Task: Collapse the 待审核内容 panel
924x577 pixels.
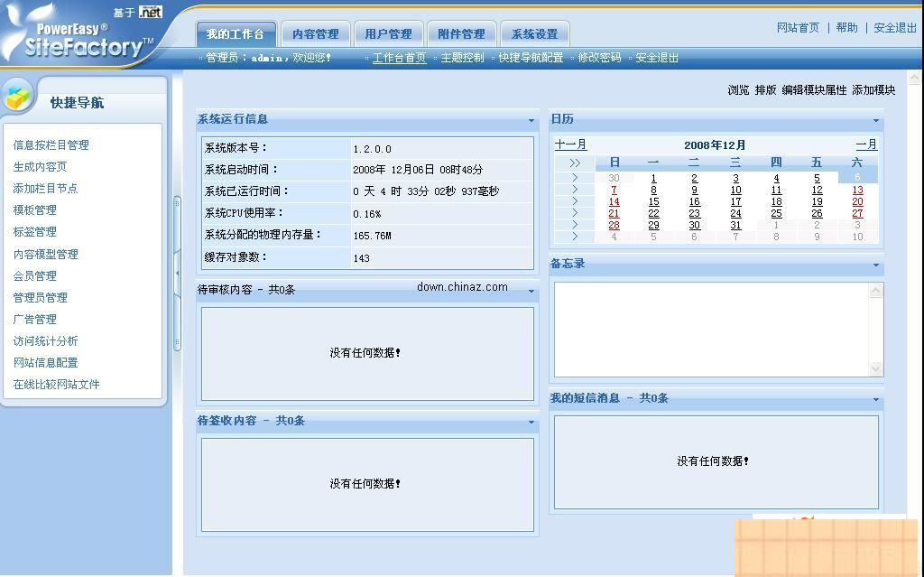Action: 531,290
